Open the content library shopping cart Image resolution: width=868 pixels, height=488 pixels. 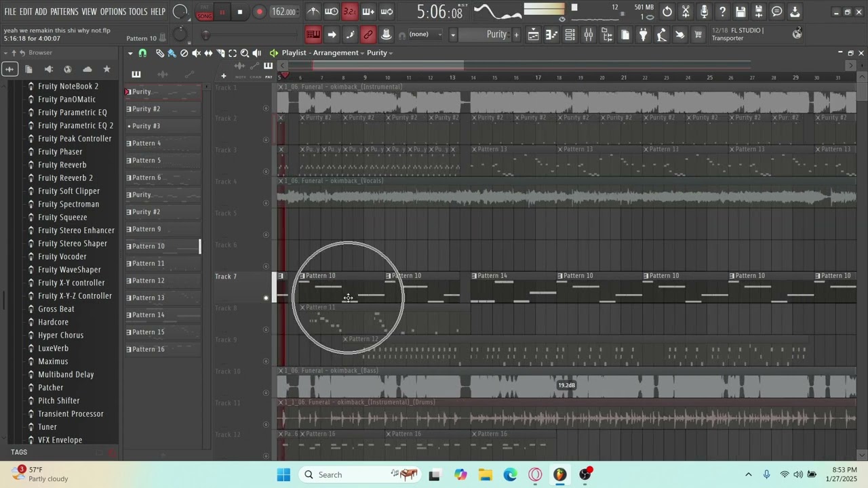[698, 35]
